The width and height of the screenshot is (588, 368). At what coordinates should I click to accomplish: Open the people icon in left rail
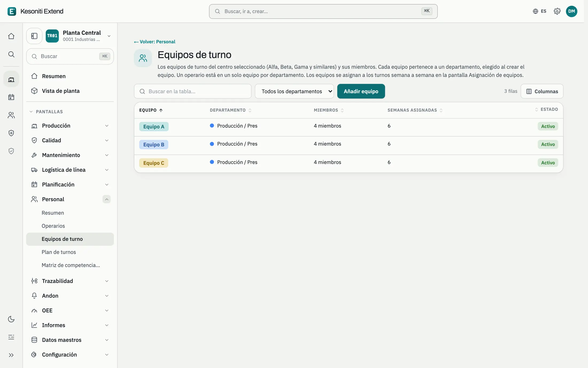point(11,115)
